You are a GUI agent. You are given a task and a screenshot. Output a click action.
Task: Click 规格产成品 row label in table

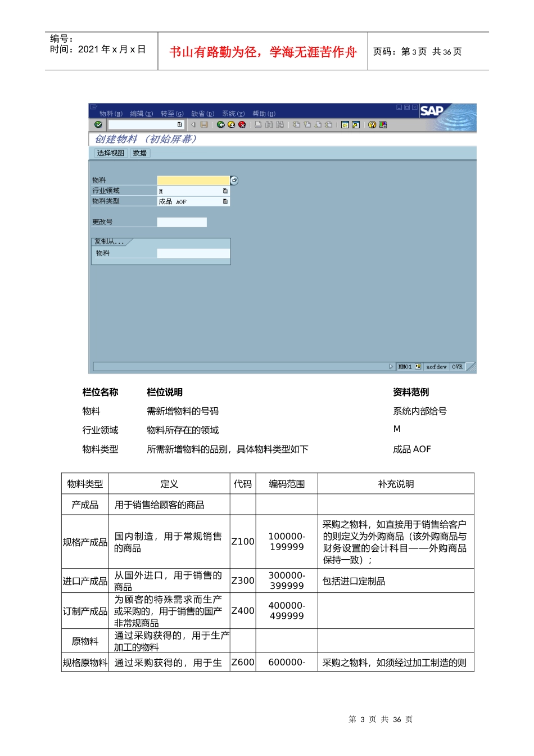[x=85, y=542]
